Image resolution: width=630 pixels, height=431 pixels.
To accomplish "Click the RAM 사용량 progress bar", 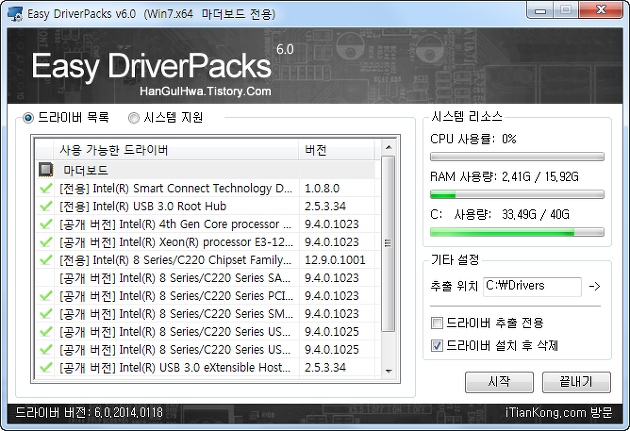I will point(517,194).
